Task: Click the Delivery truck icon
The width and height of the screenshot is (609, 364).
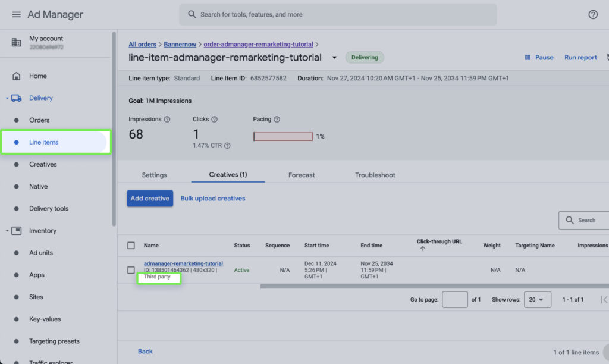Action: tap(16, 98)
